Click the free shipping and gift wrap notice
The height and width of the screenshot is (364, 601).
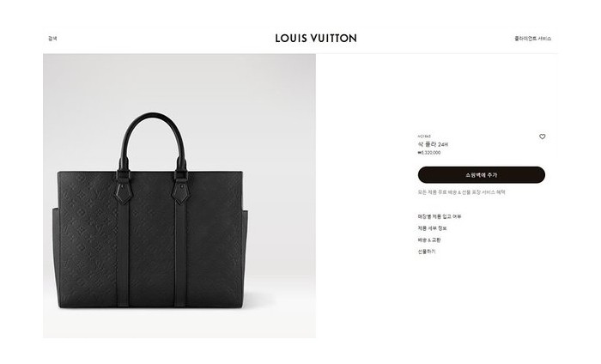coord(462,192)
